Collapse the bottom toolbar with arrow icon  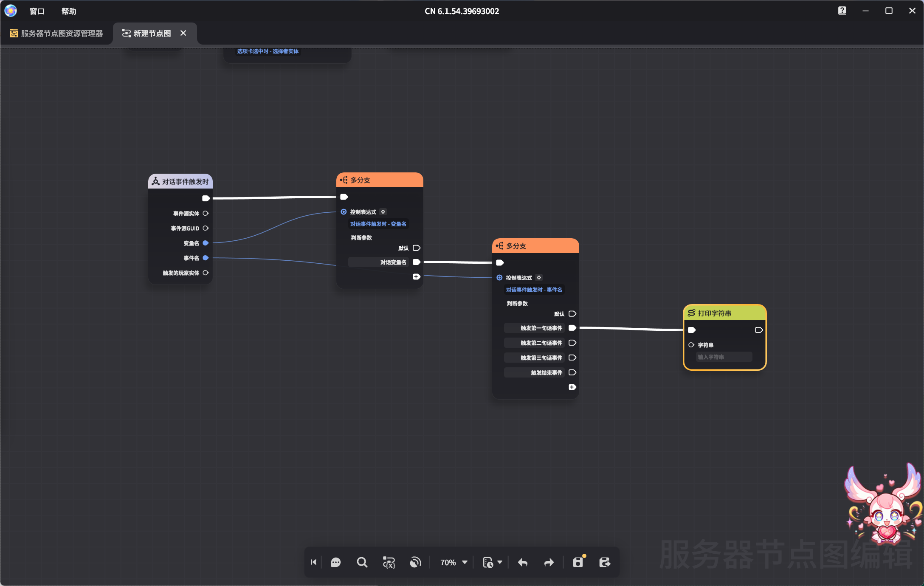(x=313, y=562)
